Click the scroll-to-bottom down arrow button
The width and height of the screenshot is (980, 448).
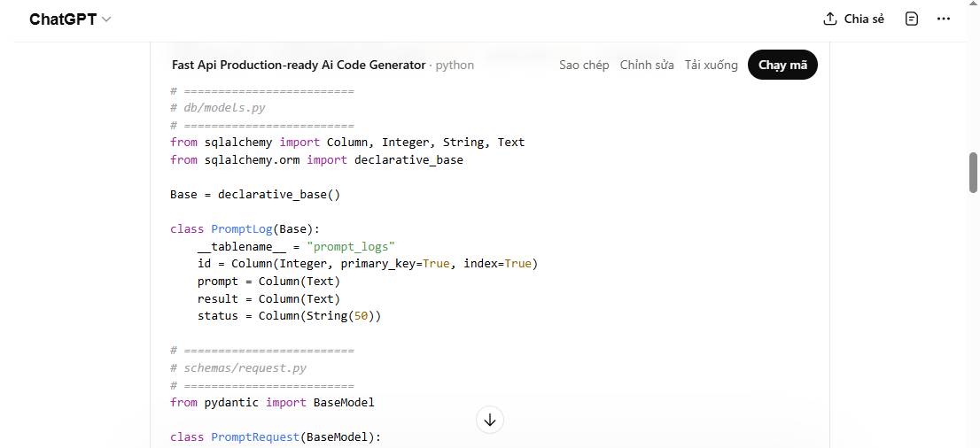490,420
